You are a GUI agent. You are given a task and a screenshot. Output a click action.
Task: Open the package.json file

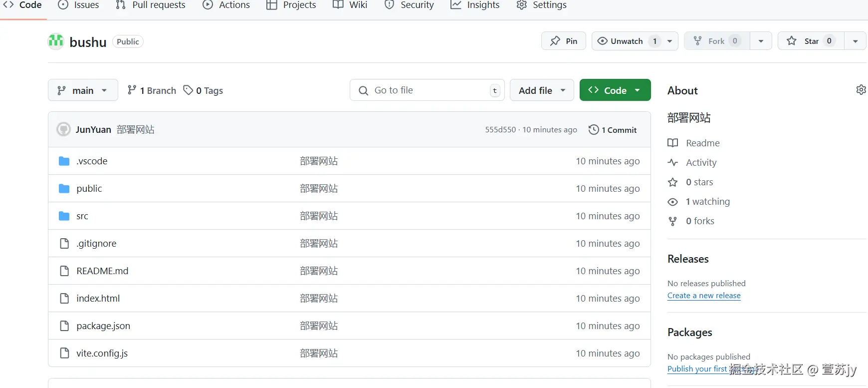[x=103, y=326]
